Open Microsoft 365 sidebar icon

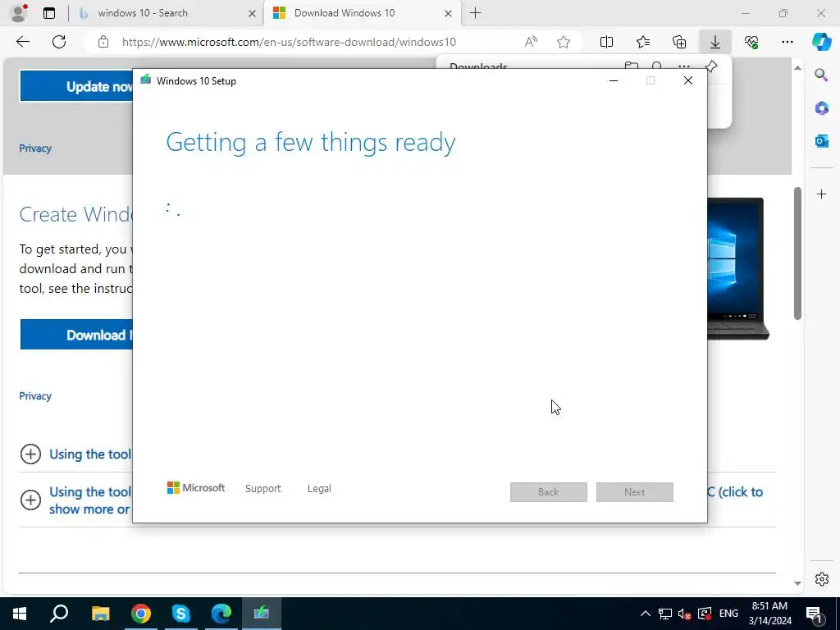pos(821,108)
